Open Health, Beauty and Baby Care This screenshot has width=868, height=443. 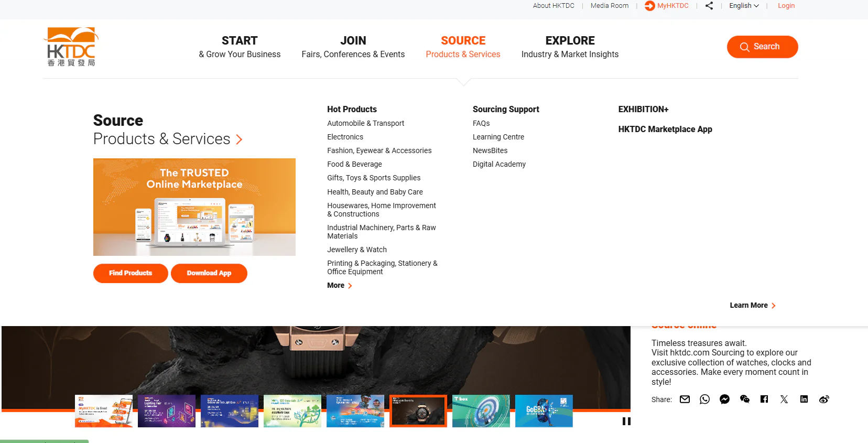(375, 192)
